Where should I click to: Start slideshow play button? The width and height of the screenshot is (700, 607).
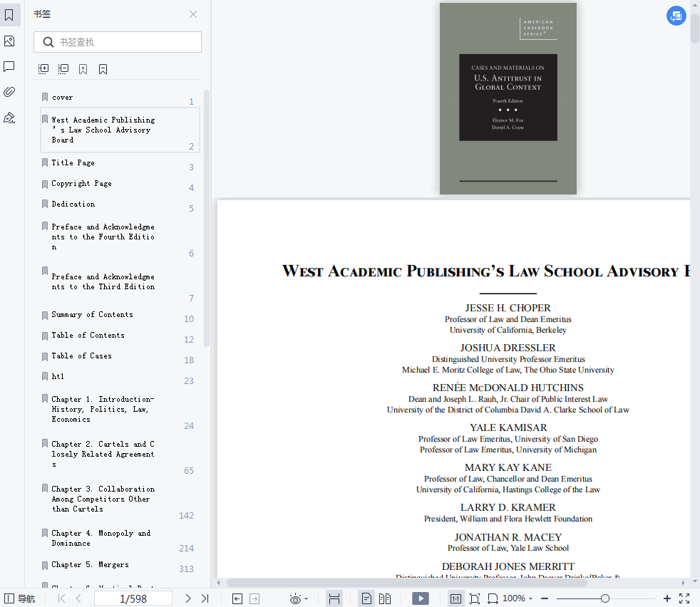click(421, 598)
